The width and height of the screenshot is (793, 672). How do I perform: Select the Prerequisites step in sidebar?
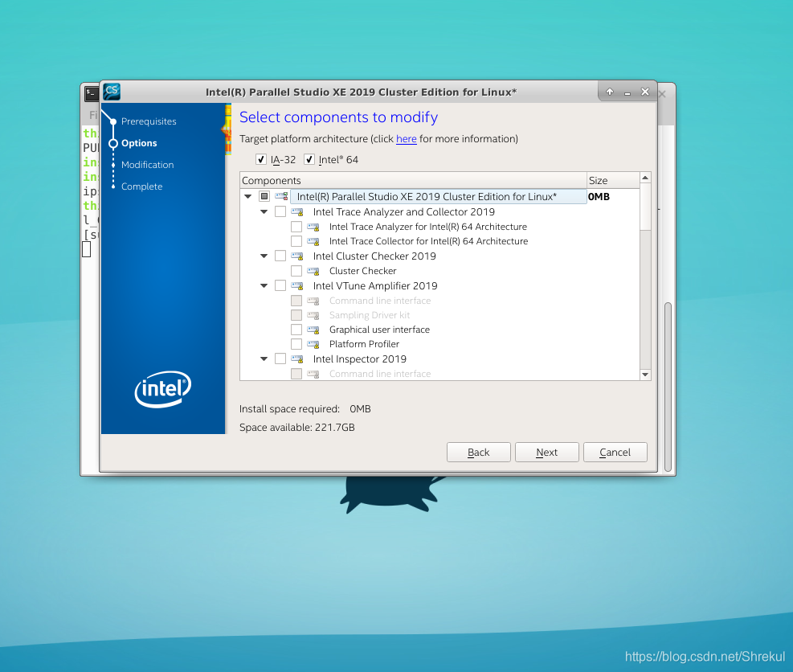(149, 121)
